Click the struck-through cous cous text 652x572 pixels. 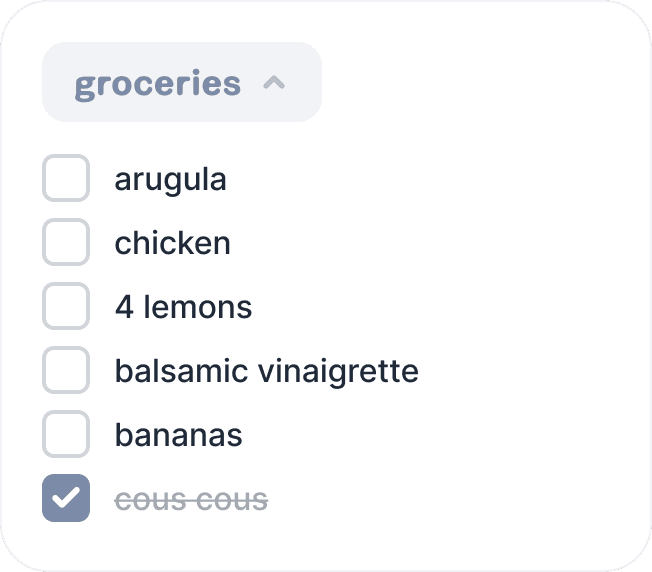pyautogui.click(x=191, y=499)
